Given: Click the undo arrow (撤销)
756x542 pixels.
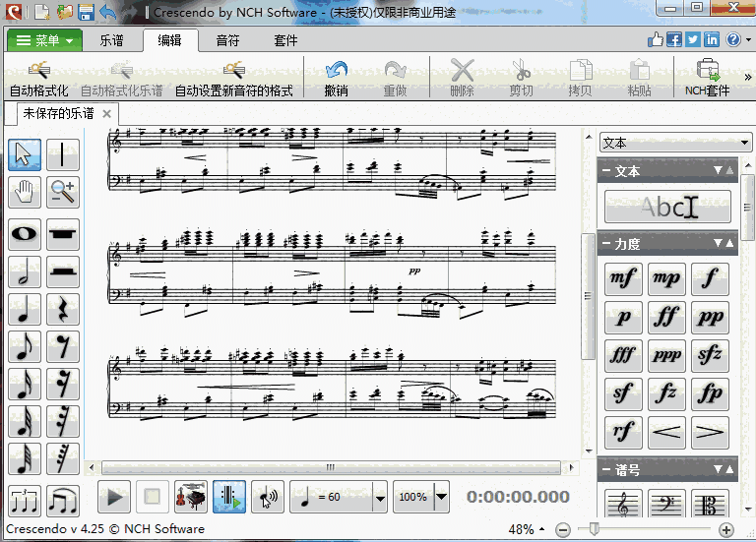Looking at the screenshot, I should click(337, 78).
